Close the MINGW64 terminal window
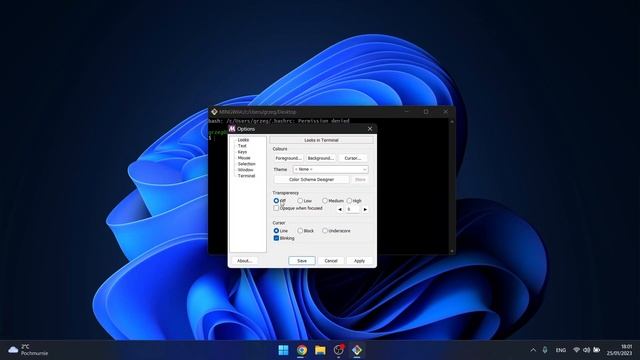The height and width of the screenshot is (360, 640). (x=446, y=111)
